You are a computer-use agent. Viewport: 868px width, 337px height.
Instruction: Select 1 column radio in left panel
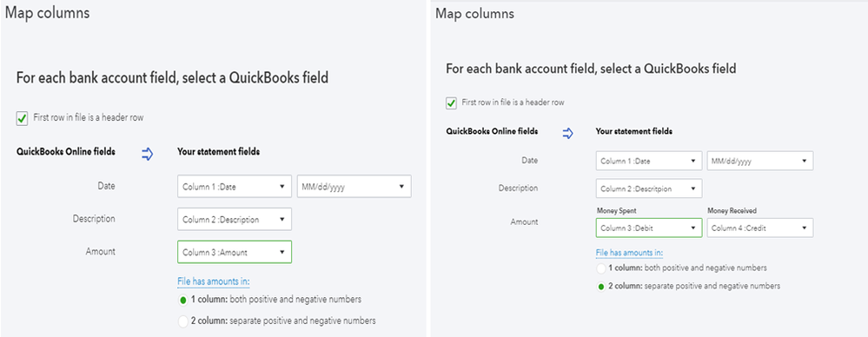coord(182,300)
